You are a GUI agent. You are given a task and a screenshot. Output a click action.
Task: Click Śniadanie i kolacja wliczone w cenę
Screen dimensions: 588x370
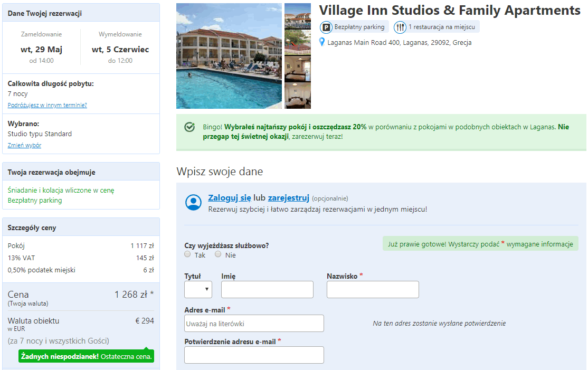(x=61, y=190)
